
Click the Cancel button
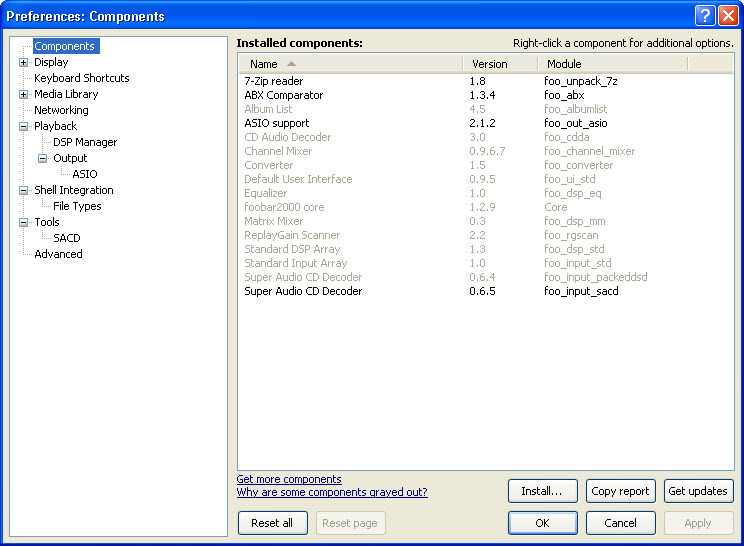(x=621, y=523)
